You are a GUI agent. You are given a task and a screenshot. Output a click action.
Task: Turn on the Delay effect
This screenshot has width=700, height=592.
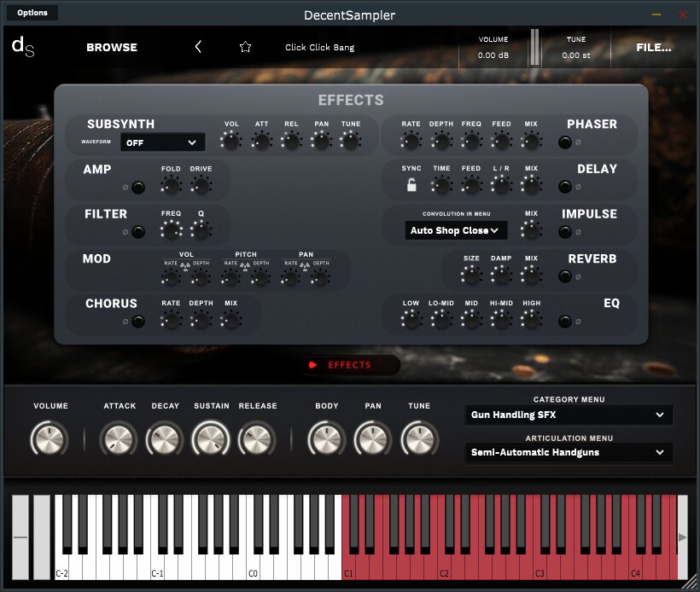pos(565,187)
